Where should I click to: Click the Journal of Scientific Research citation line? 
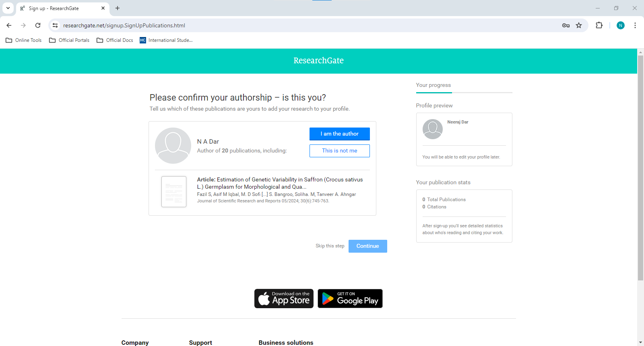point(263,201)
